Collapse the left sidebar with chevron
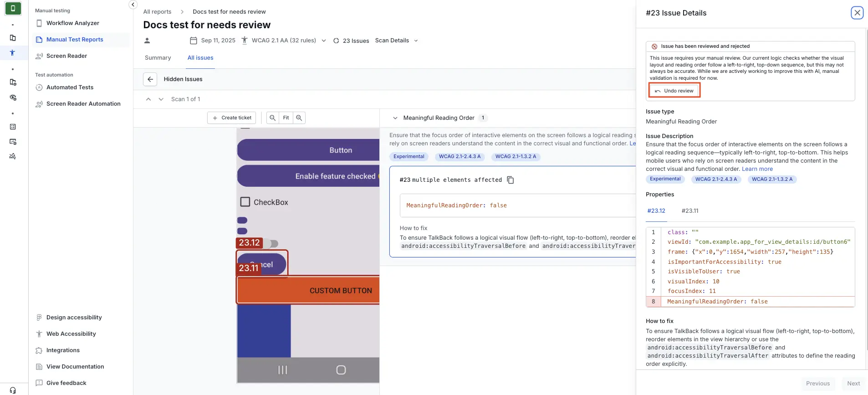This screenshot has width=868, height=395. 133,5
